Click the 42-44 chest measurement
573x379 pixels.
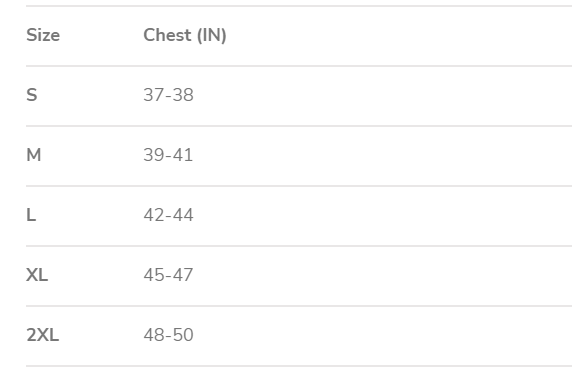pyautogui.click(x=168, y=215)
